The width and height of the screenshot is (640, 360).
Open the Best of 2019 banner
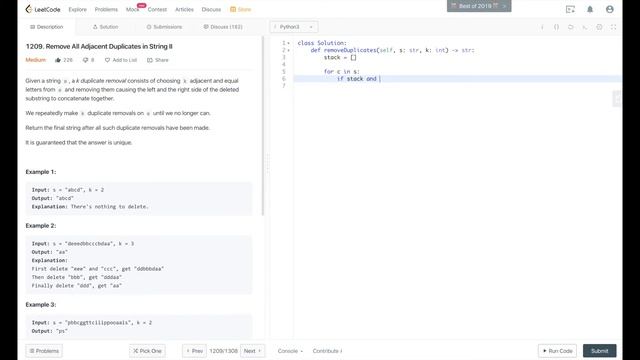point(479,6)
